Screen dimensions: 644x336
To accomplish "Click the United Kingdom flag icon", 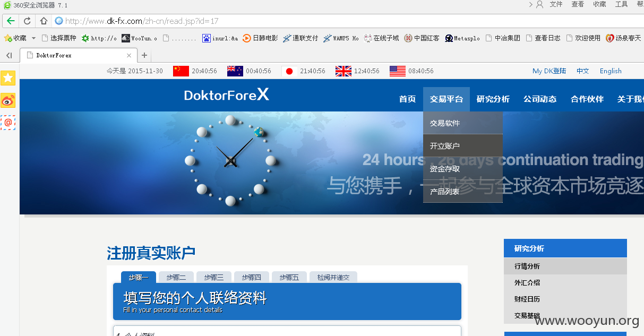I will coord(344,71).
